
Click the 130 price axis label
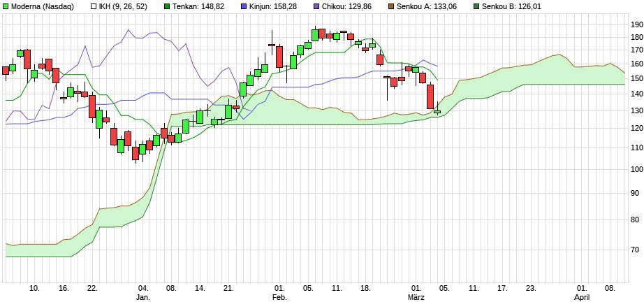pos(636,110)
